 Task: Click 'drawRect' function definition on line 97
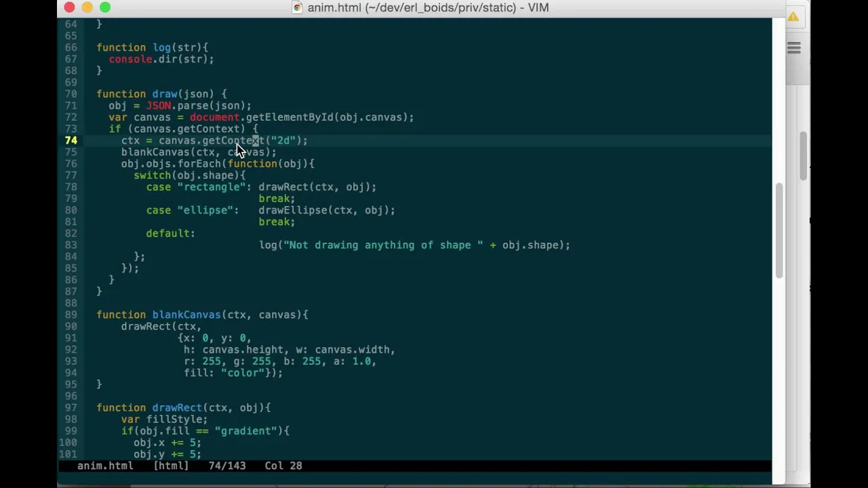click(x=177, y=407)
